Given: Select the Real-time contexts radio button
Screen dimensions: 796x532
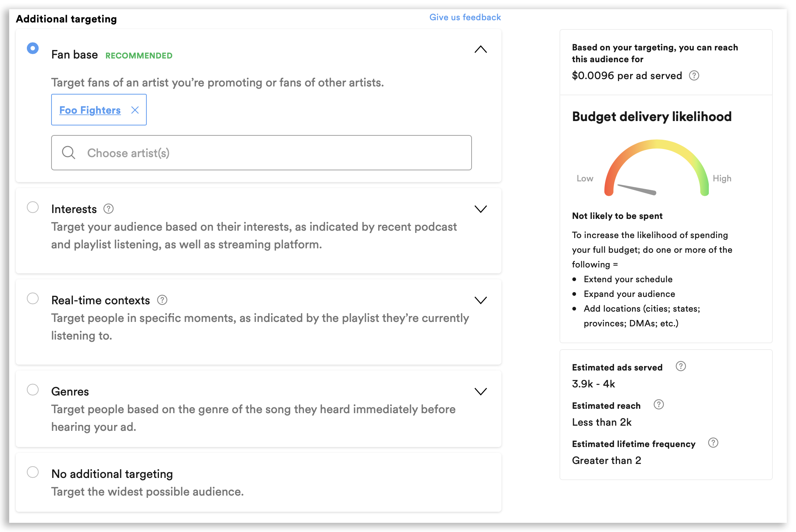Looking at the screenshot, I should [x=33, y=298].
